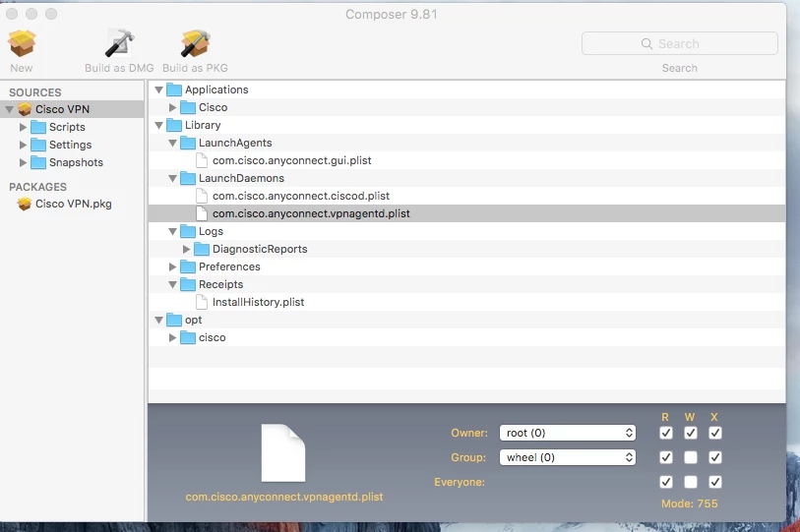The image size is (800, 532).
Task: Click the DiagnosticReports folder icon
Action: [x=202, y=249]
